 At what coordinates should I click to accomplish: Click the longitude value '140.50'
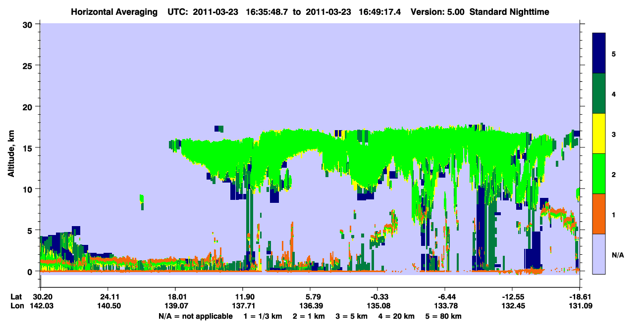tap(108, 306)
